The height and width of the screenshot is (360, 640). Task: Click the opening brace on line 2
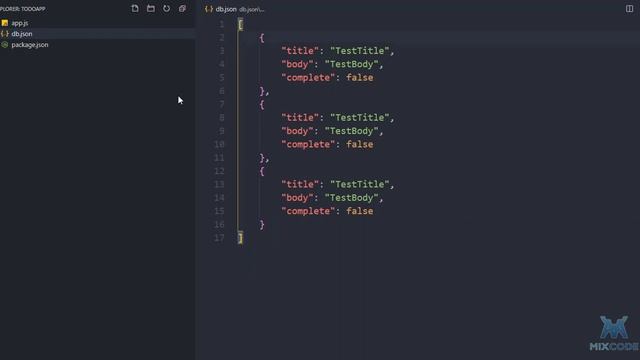point(262,38)
